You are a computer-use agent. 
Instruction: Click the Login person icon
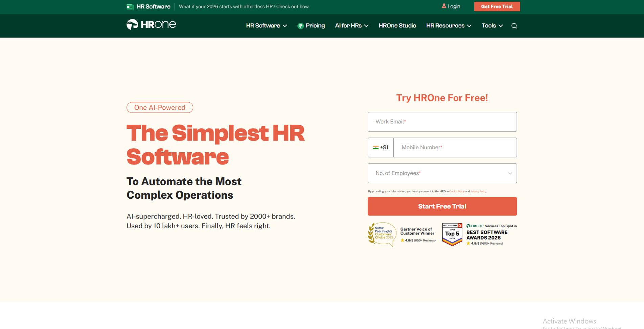tap(444, 6)
